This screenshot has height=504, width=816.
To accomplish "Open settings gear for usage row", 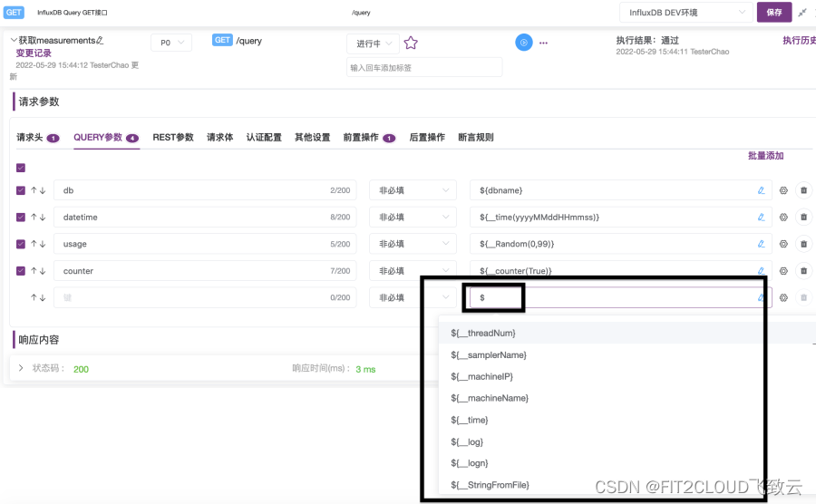I will click(x=783, y=244).
